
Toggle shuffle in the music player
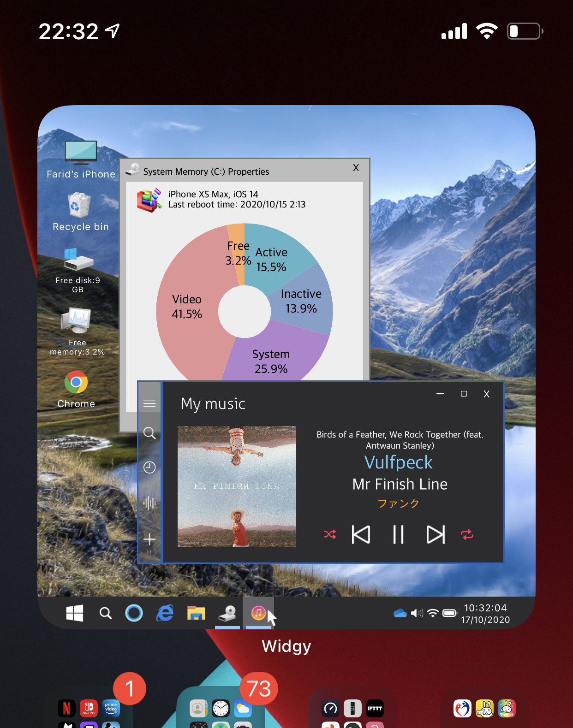(x=330, y=534)
